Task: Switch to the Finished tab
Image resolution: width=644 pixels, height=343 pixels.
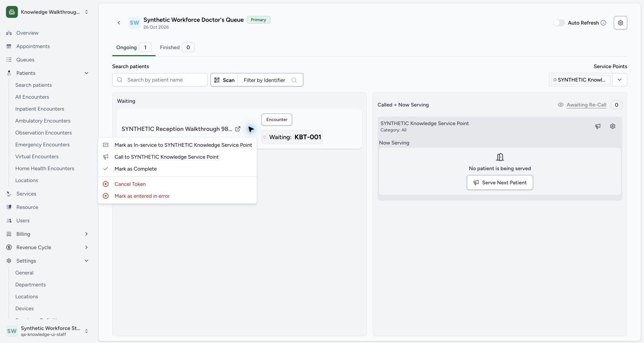Action: point(177,47)
